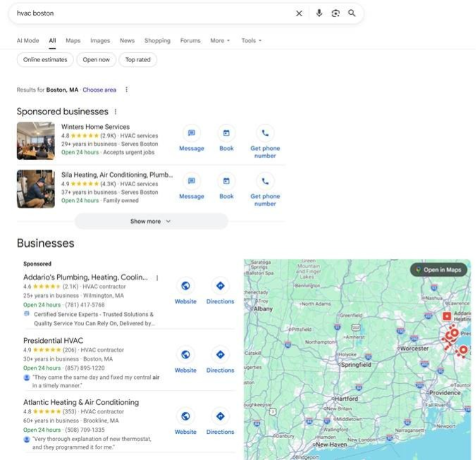476x460 pixels.
Task: Get directions to Atlantic Heating & Air Conditioning
Action: point(220,416)
